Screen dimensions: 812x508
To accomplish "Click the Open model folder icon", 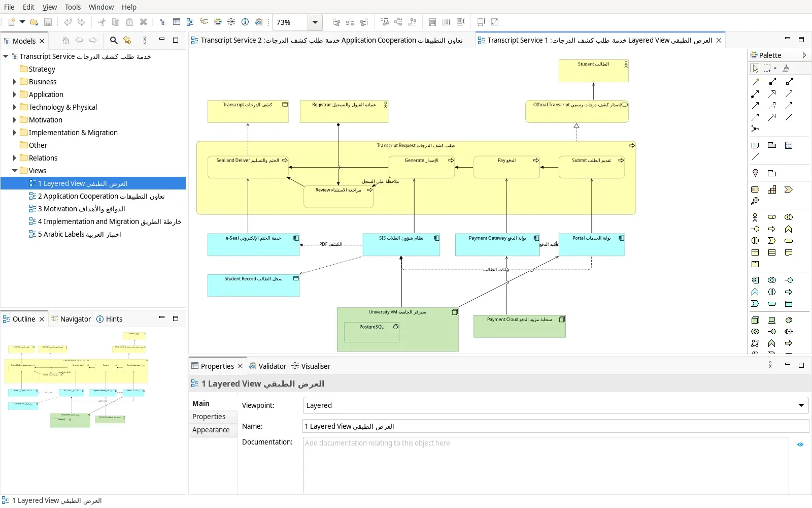I will 34,22.
